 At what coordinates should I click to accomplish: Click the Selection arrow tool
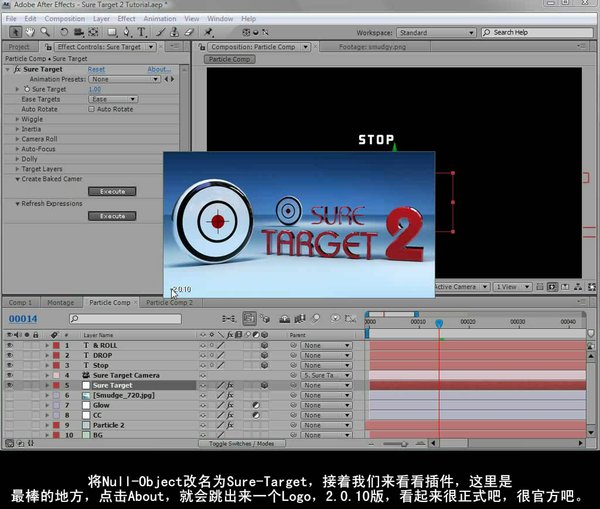click(14, 32)
